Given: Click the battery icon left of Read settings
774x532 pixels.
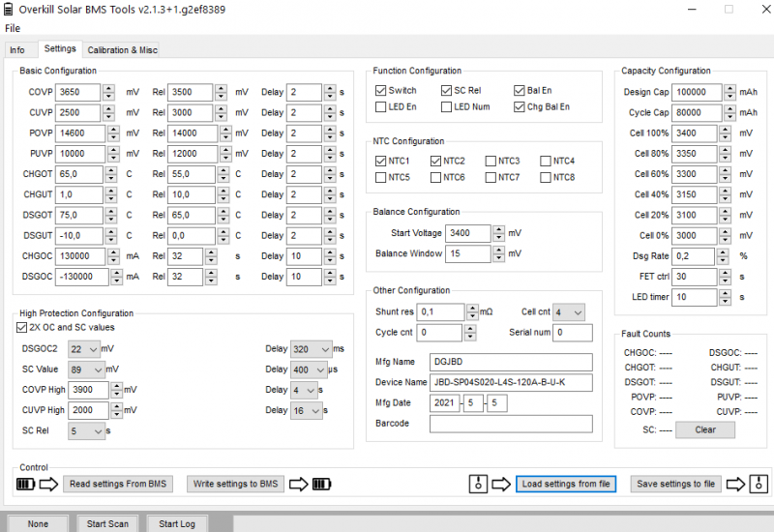Looking at the screenshot, I should tap(25, 484).
